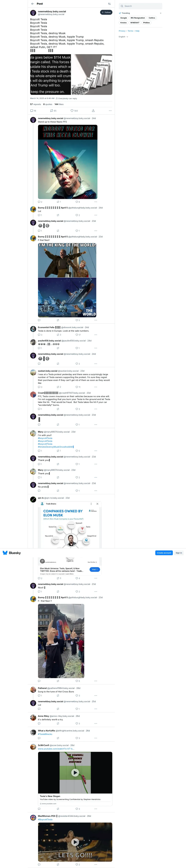Dismiss the Trending section
This screenshot has height=868, width=186.
pyautogui.click(x=161, y=13)
